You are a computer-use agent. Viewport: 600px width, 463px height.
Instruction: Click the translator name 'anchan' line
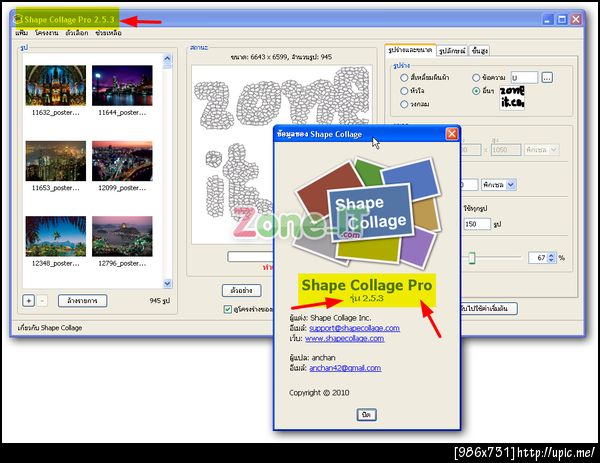312,357
